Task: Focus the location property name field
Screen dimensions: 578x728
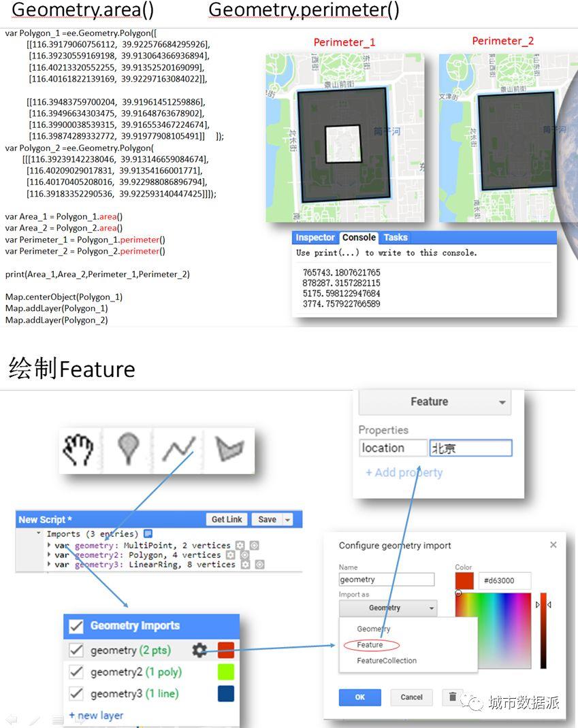Action: (x=393, y=448)
